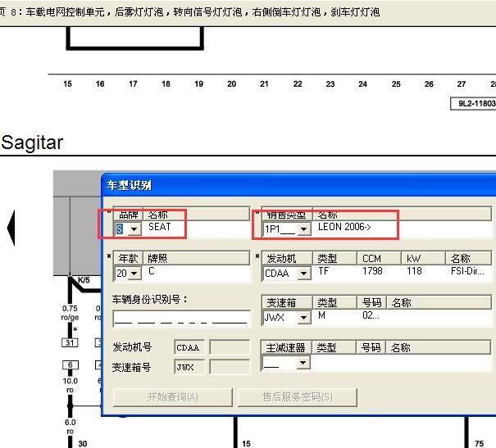Click the 变速箱 column header
The height and width of the screenshot is (448, 496).
pyautogui.click(x=287, y=302)
